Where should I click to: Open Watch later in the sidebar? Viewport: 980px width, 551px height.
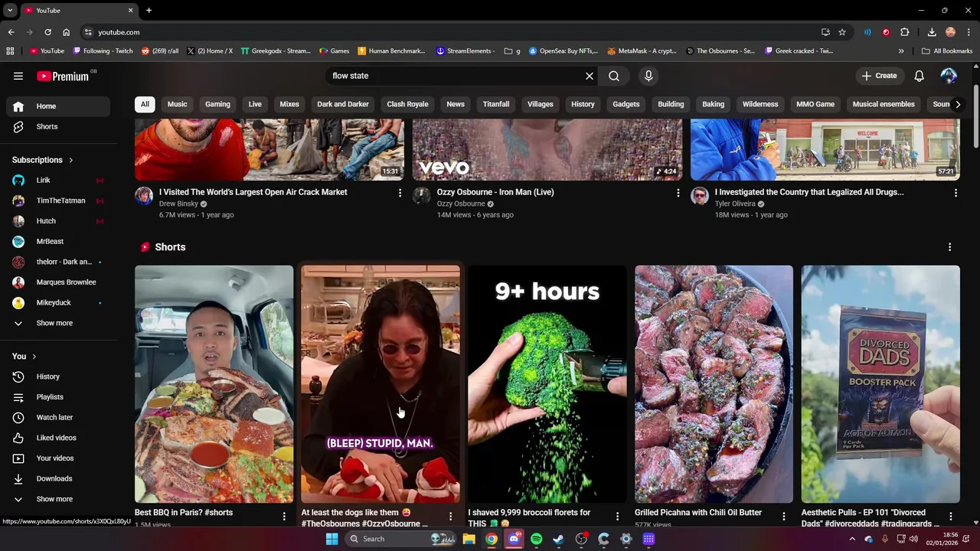58,417
